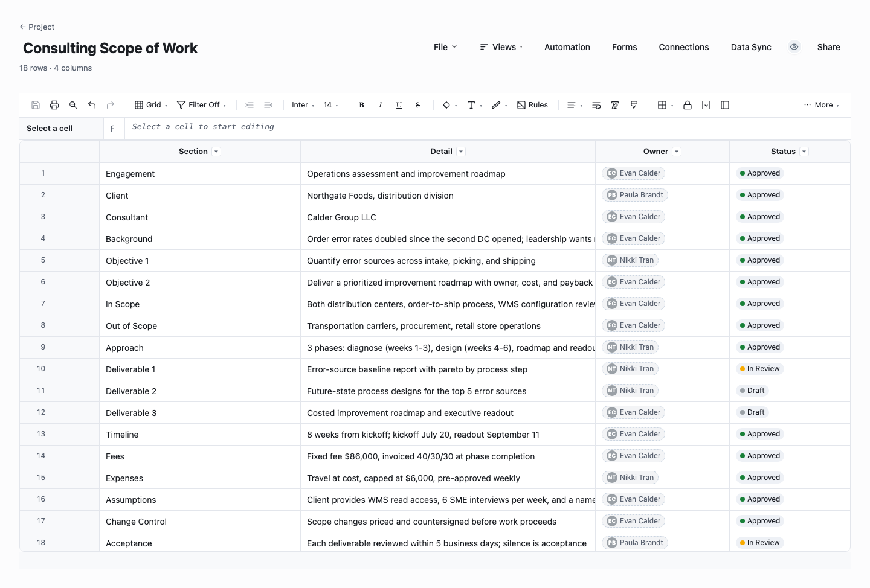The image size is (870, 588).
Task: Open the Automation menu
Action: click(567, 47)
